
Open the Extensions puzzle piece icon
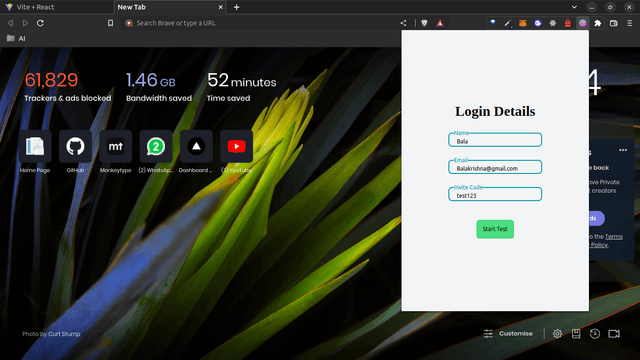(x=598, y=23)
